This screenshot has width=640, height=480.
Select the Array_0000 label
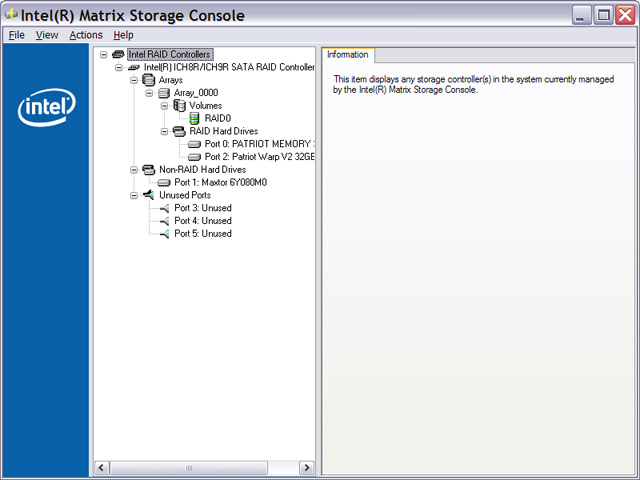coord(196,93)
